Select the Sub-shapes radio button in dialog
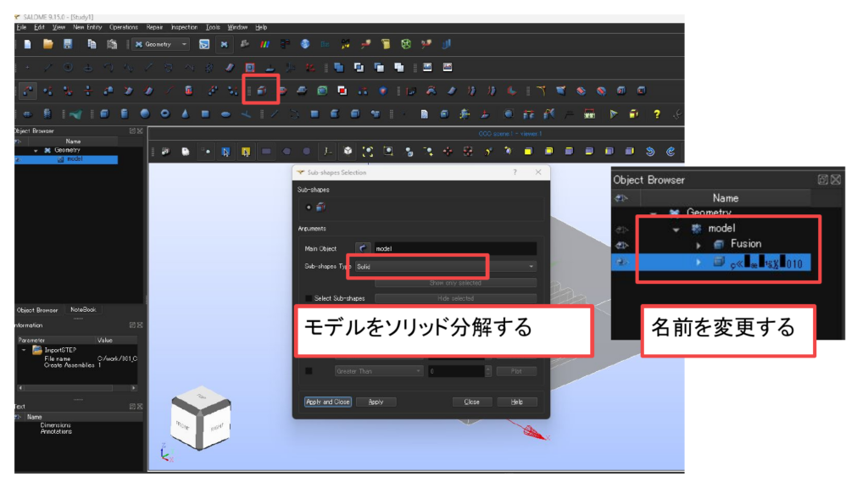 (308, 207)
